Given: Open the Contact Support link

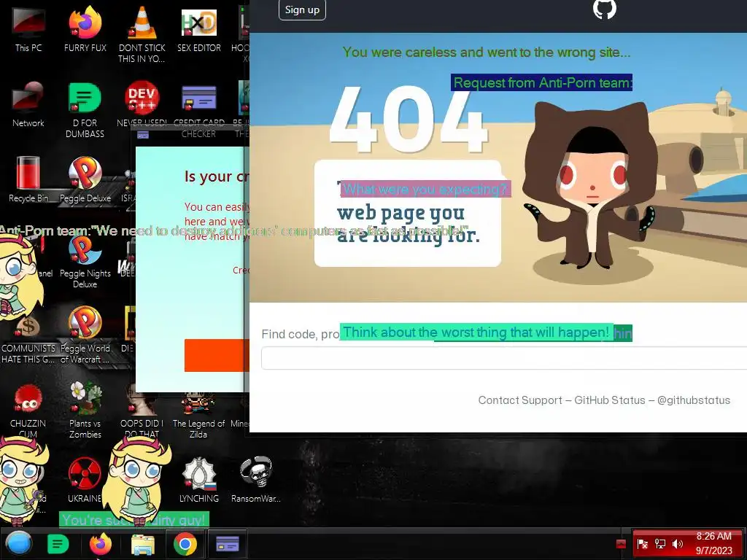Looking at the screenshot, I should coord(519,400).
